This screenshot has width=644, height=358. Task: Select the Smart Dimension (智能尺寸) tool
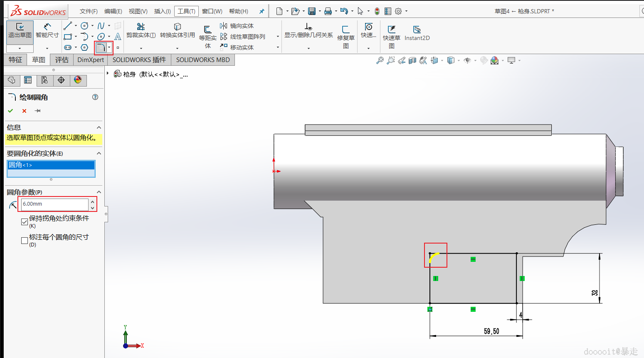pyautogui.click(x=47, y=31)
